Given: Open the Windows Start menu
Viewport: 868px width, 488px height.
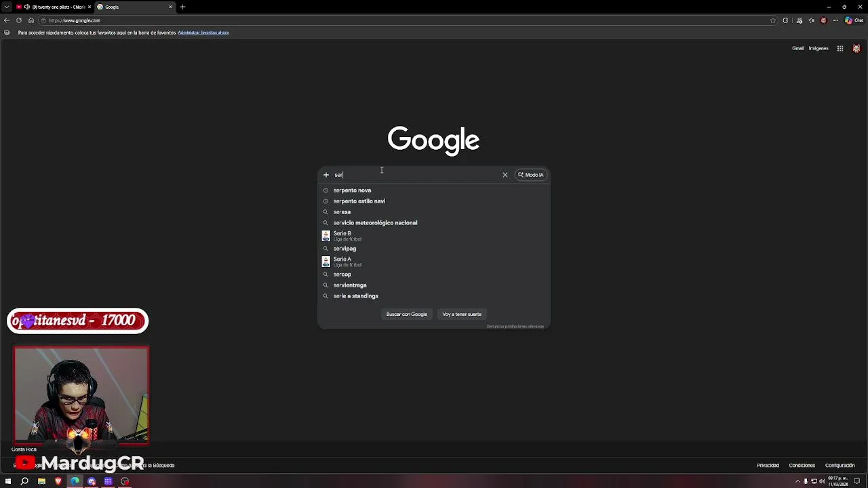Looking at the screenshot, I should coord(8,481).
